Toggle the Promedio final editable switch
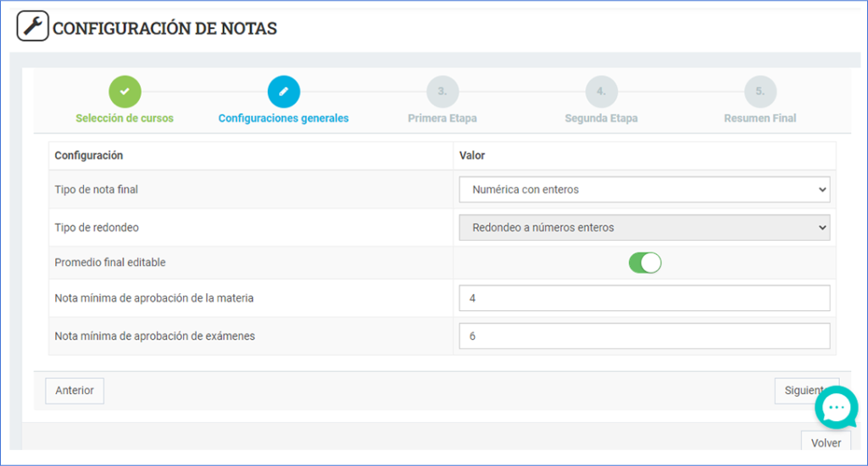This screenshot has width=868, height=466. tap(644, 263)
